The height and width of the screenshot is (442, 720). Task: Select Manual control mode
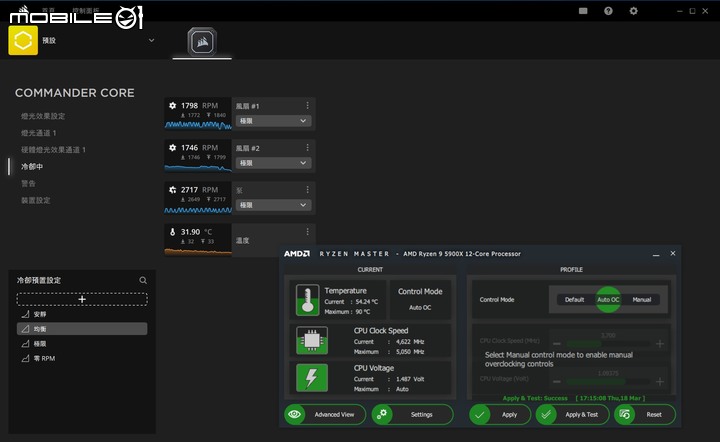pyautogui.click(x=641, y=300)
